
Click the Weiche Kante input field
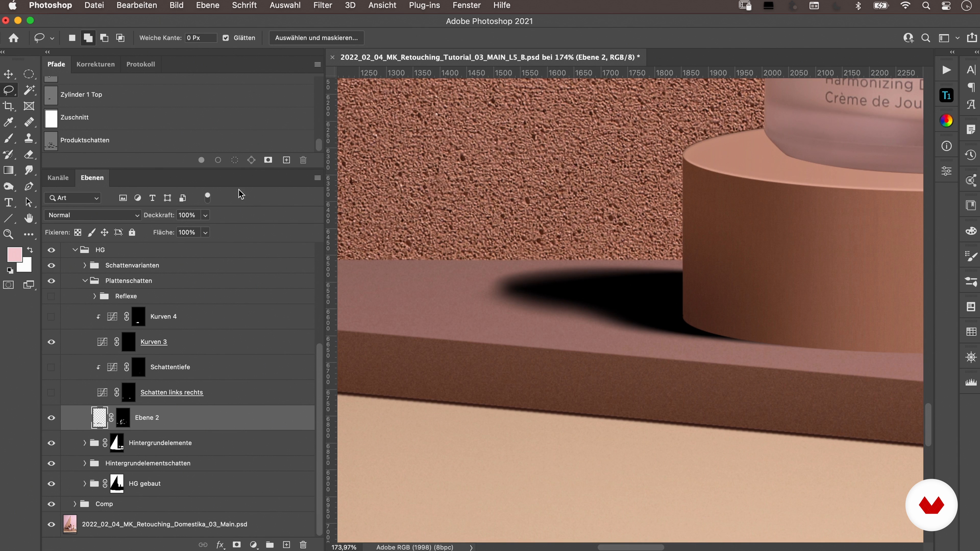[x=201, y=38]
